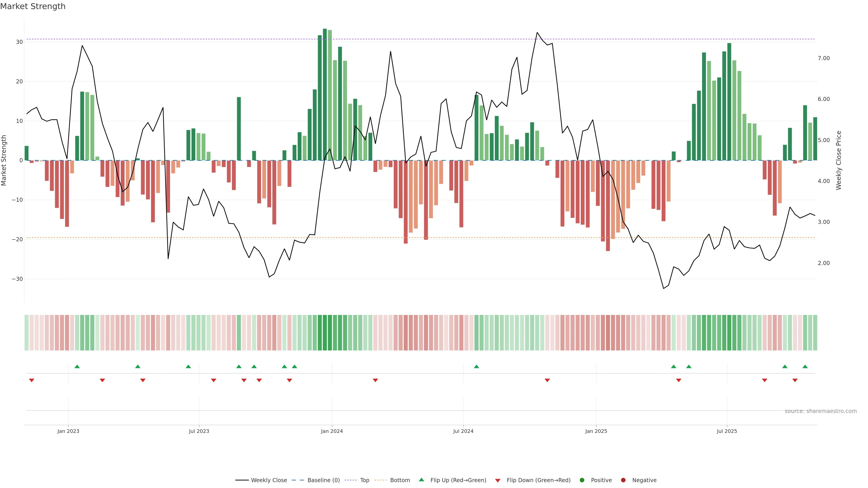Image resolution: width=868 pixels, height=488 pixels.
Task: Click the Flip Up green triangle legend icon
Action: (421, 480)
